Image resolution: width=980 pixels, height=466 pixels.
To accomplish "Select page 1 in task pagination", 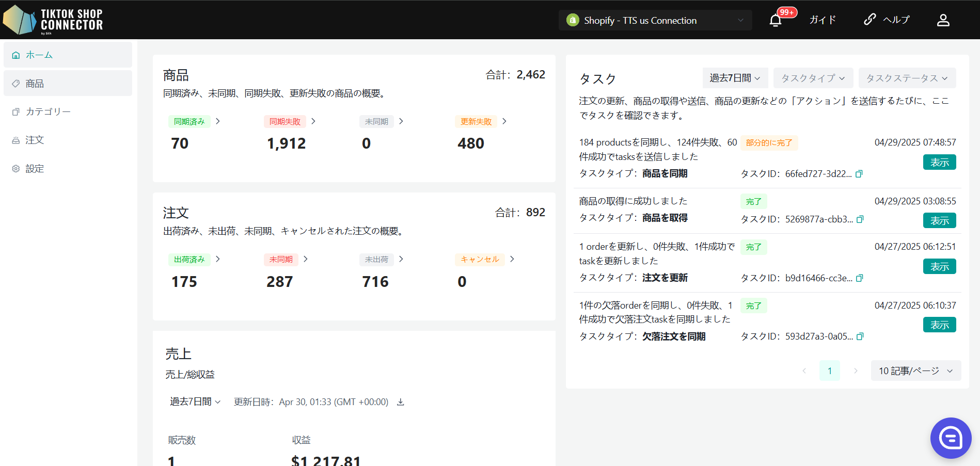I will click(830, 371).
